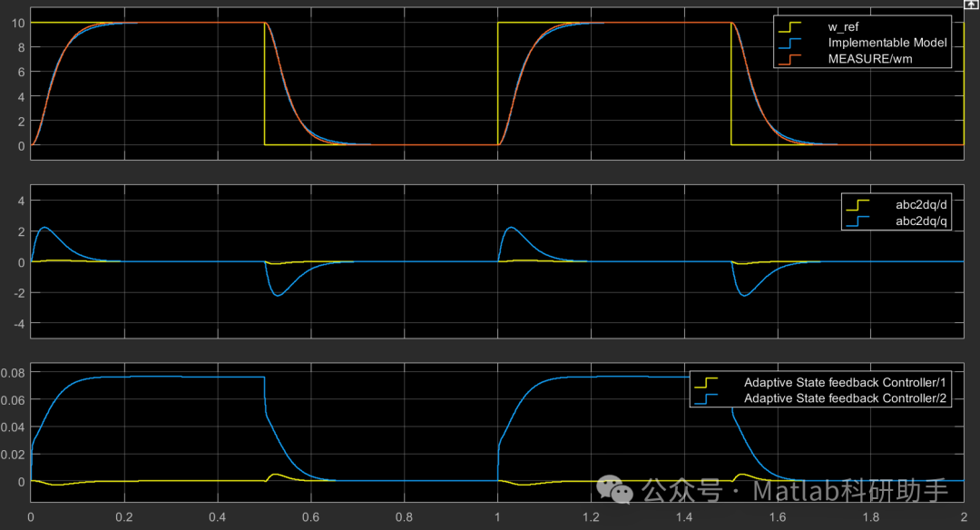Click the 1.2 time axis label
This screenshot has width=980, height=530.
point(591,517)
